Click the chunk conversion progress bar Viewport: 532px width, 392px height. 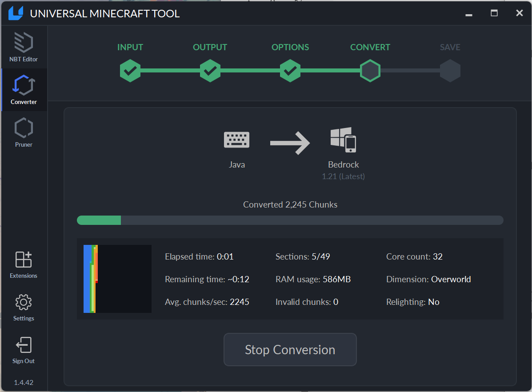pyautogui.click(x=290, y=220)
